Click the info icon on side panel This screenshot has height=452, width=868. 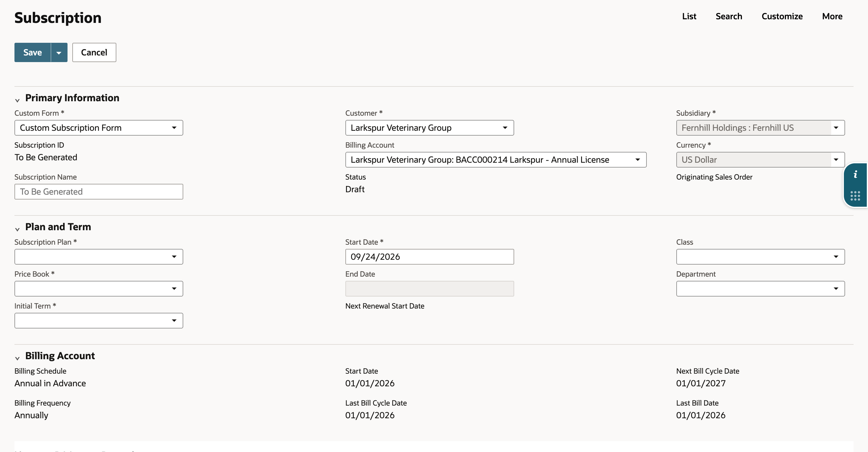coord(855,174)
